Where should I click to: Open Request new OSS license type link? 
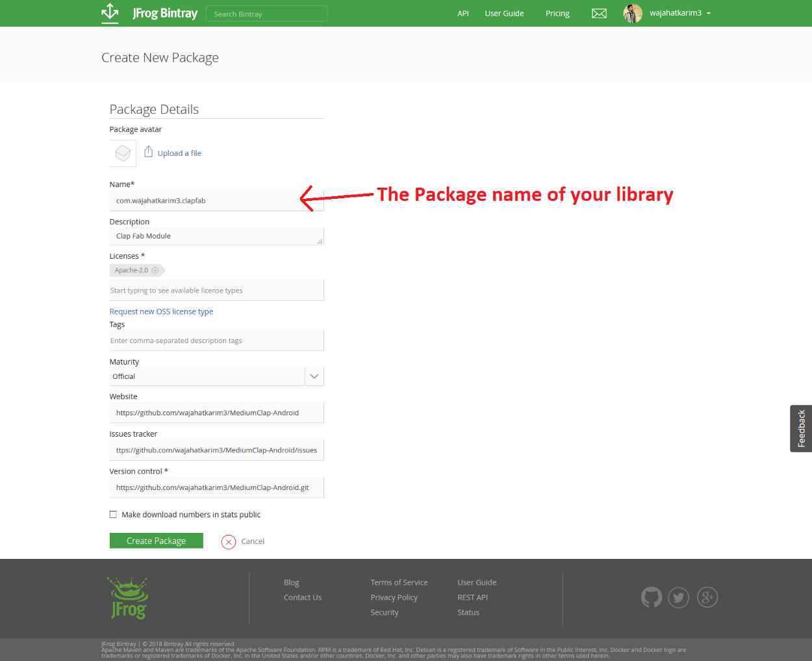click(161, 312)
